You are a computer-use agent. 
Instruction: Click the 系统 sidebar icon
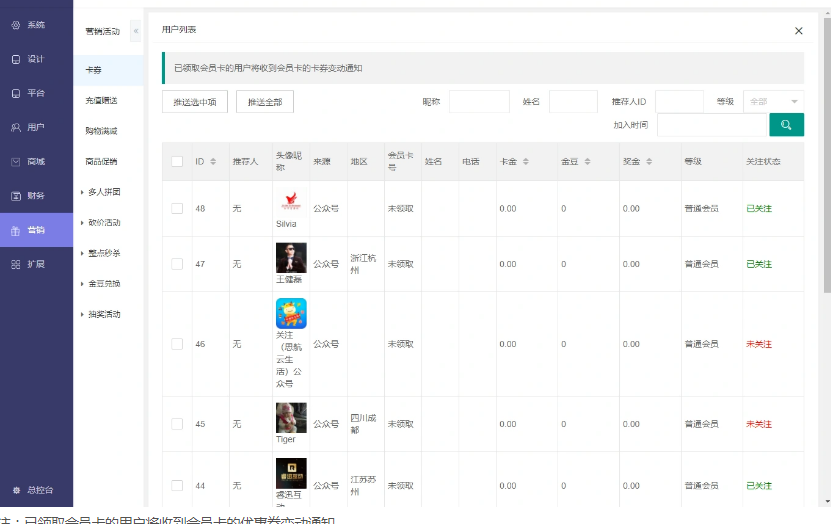[16, 25]
